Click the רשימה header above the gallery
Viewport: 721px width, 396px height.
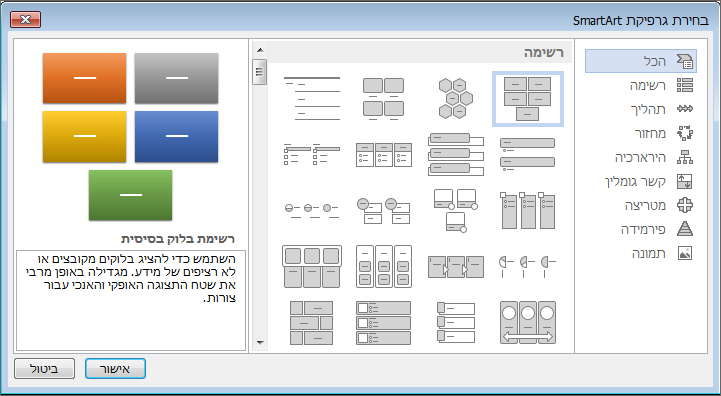(544, 52)
